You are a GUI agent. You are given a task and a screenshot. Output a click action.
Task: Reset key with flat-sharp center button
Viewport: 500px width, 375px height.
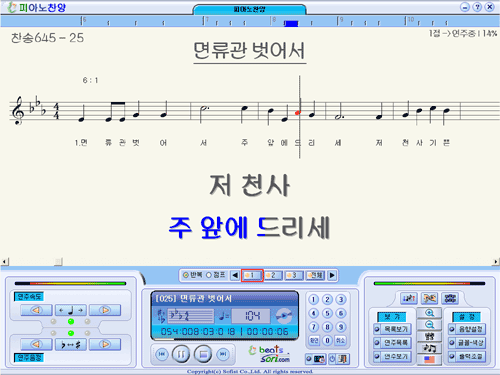pyautogui.click(x=71, y=344)
